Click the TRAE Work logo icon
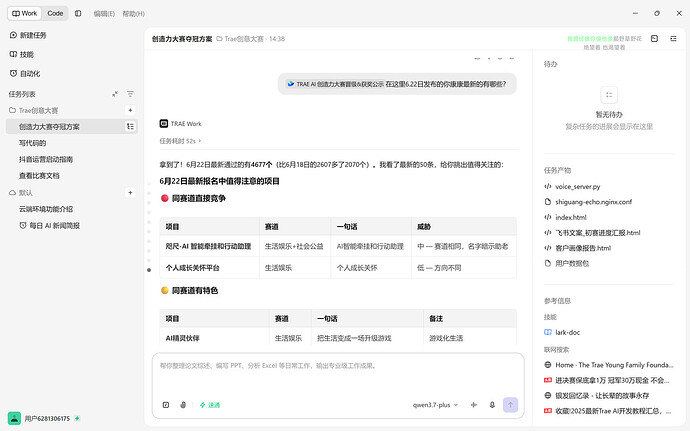690x431 pixels. 164,124
